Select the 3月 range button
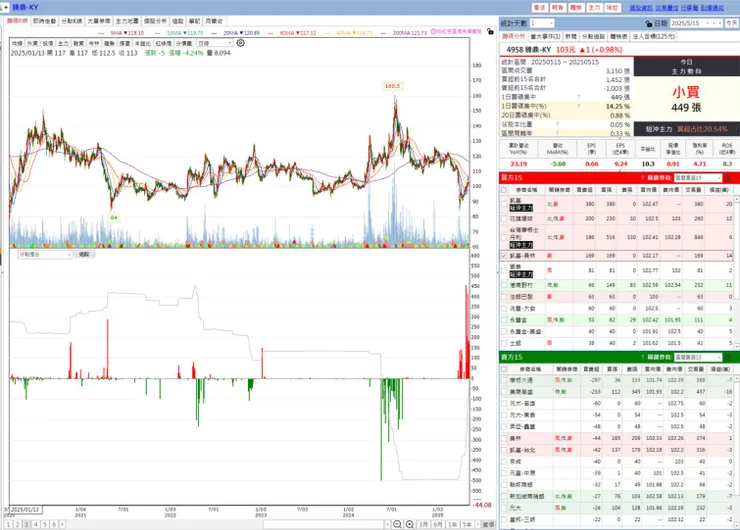Viewport: 740px width, 530px height. 424,524
